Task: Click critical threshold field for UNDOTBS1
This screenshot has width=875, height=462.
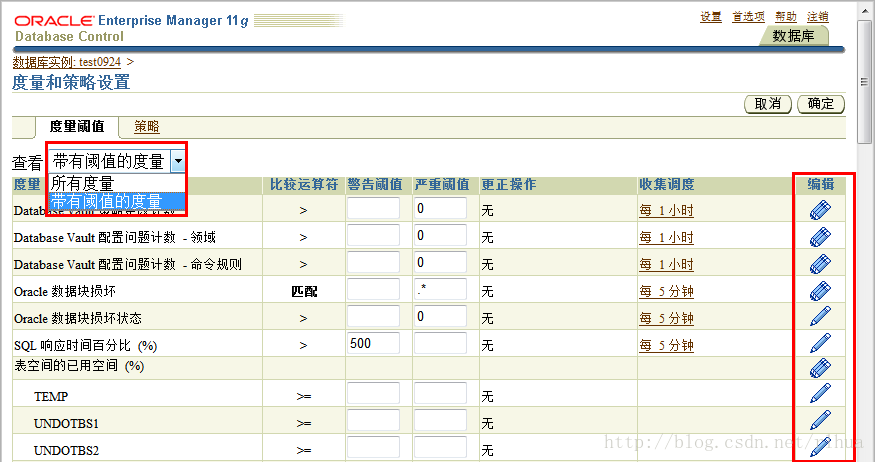Action: click(440, 420)
